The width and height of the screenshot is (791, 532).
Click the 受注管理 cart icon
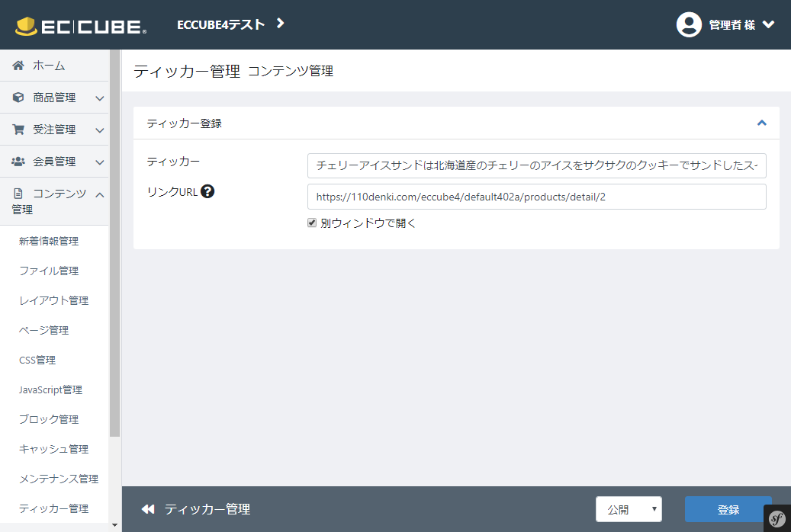click(x=18, y=130)
